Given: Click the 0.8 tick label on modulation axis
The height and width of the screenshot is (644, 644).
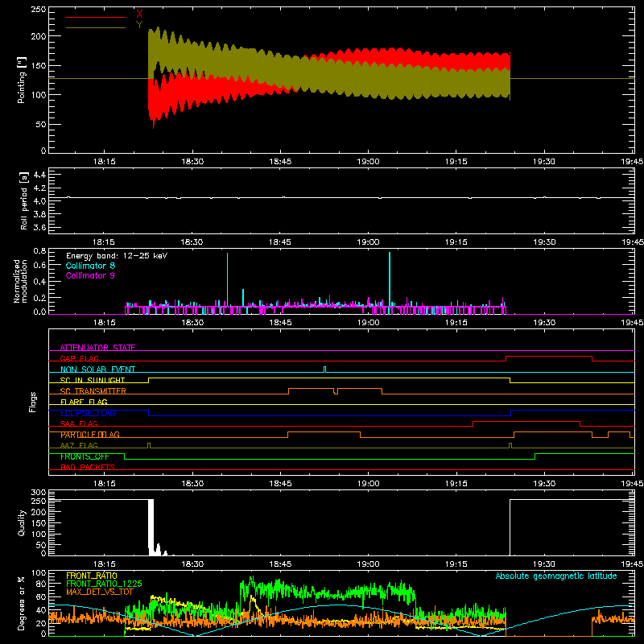Looking at the screenshot, I should click(39, 250).
